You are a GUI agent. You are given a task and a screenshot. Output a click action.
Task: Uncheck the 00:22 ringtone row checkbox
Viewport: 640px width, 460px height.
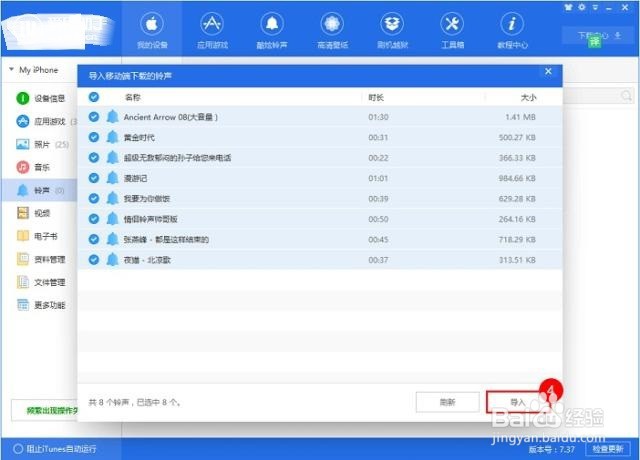tap(94, 158)
